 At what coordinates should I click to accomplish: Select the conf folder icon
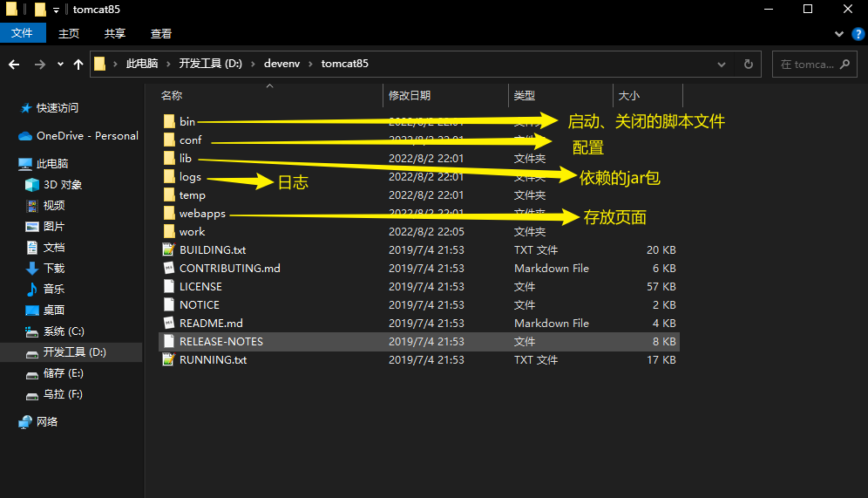pyautogui.click(x=169, y=140)
